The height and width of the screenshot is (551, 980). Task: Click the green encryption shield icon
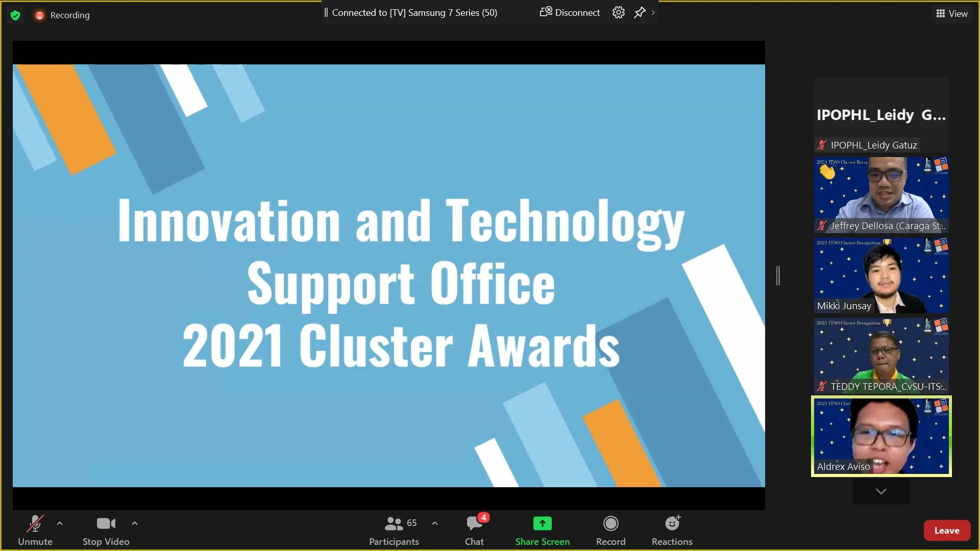tap(15, 15)
